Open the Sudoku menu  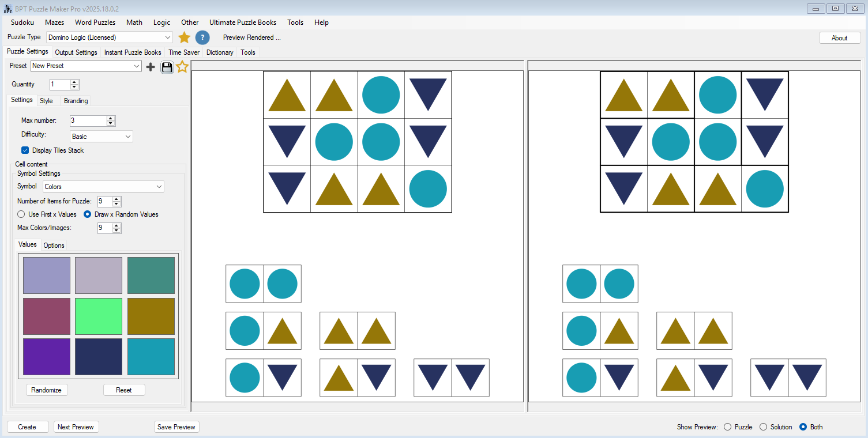click(22, 22)
